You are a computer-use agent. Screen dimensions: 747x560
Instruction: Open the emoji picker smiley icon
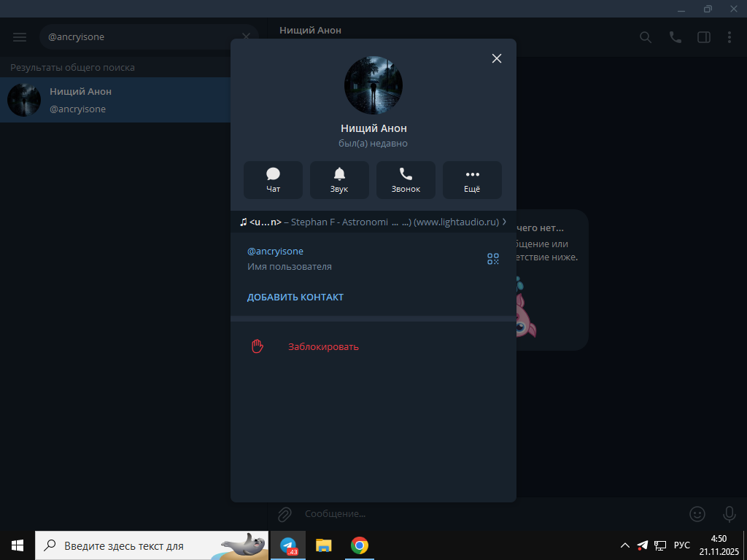[x=697, y=514]
